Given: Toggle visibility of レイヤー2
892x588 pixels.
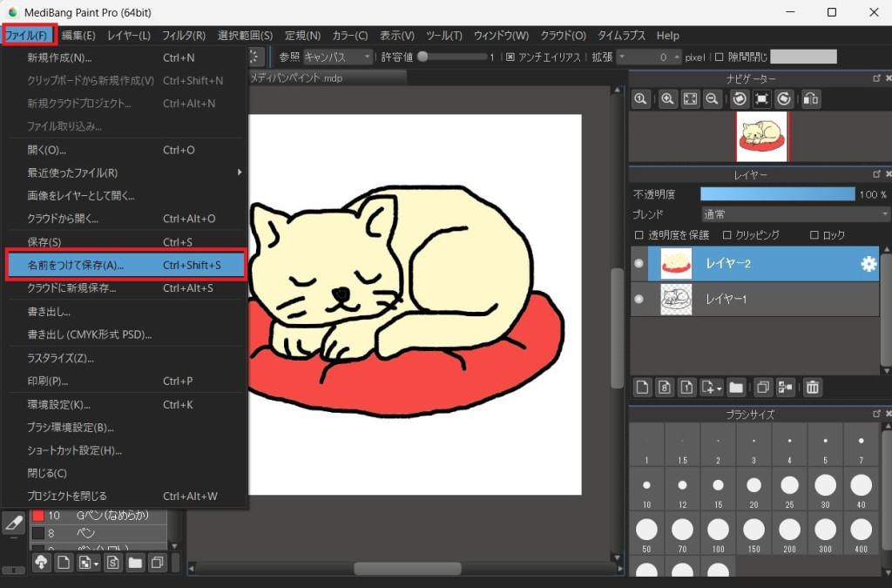Looking at the screenshot, I should pyautogui.click(x=639, y=263).
